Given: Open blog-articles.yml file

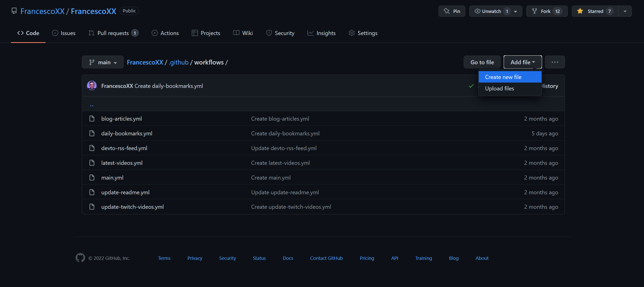Looking at the screenshot, I should click(x=122, y=119).
